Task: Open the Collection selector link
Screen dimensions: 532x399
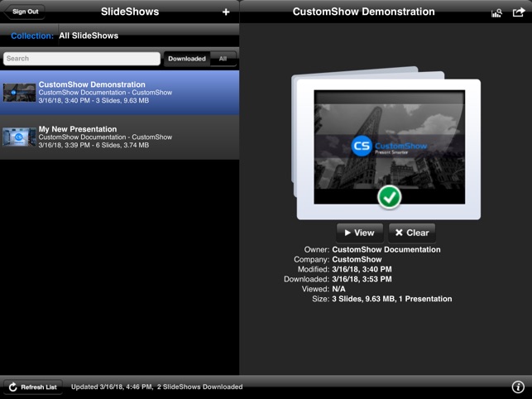Action: coord(32,36)
